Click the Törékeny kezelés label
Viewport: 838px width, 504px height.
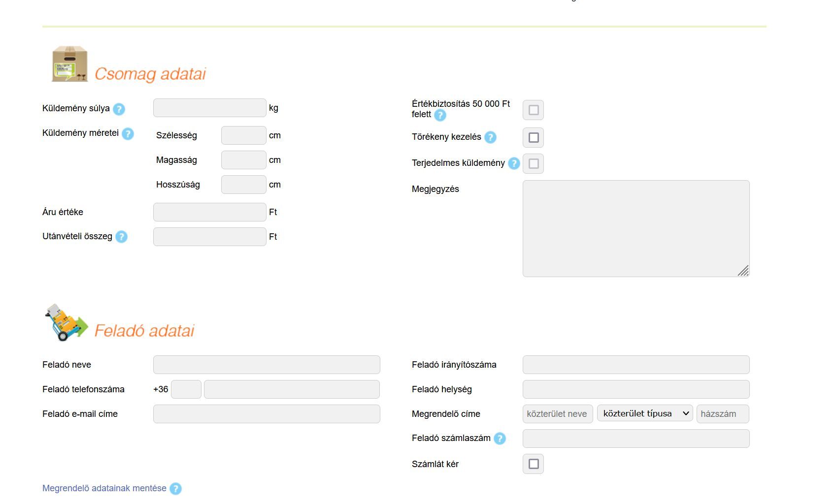coord(446,137)
